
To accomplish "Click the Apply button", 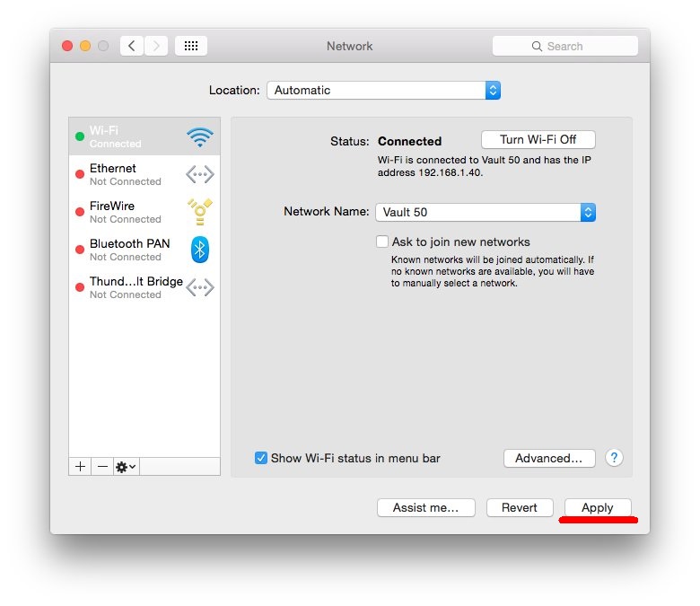I will click(x=598, y=508).
